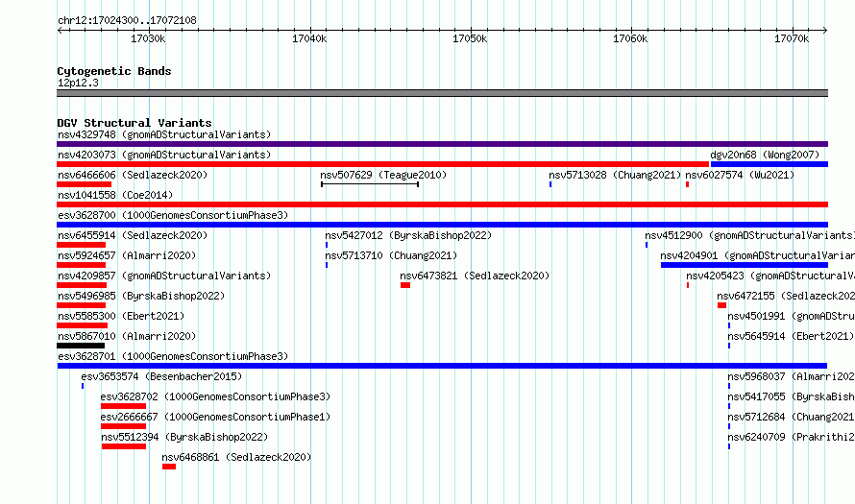Viewport: 855px width, 504px height.
Task: Open nsv6472155 Sedlazeck variant label
Action: pyautogui.click(x=786, y=296)
